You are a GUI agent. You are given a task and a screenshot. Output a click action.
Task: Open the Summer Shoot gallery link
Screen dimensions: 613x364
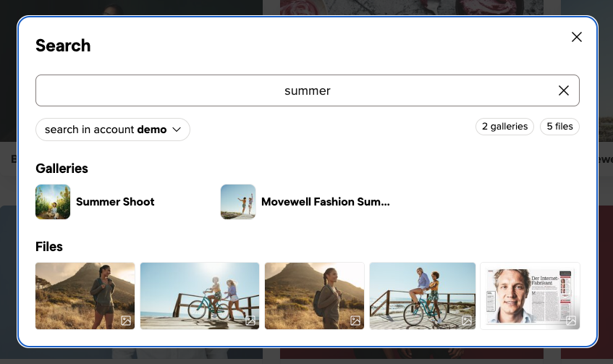coord(115,202)
